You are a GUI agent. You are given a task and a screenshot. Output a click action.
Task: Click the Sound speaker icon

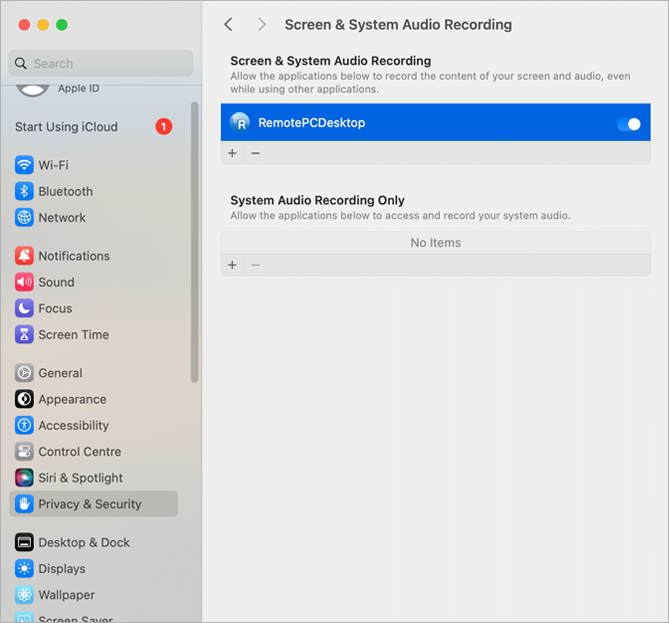[24, 282]
